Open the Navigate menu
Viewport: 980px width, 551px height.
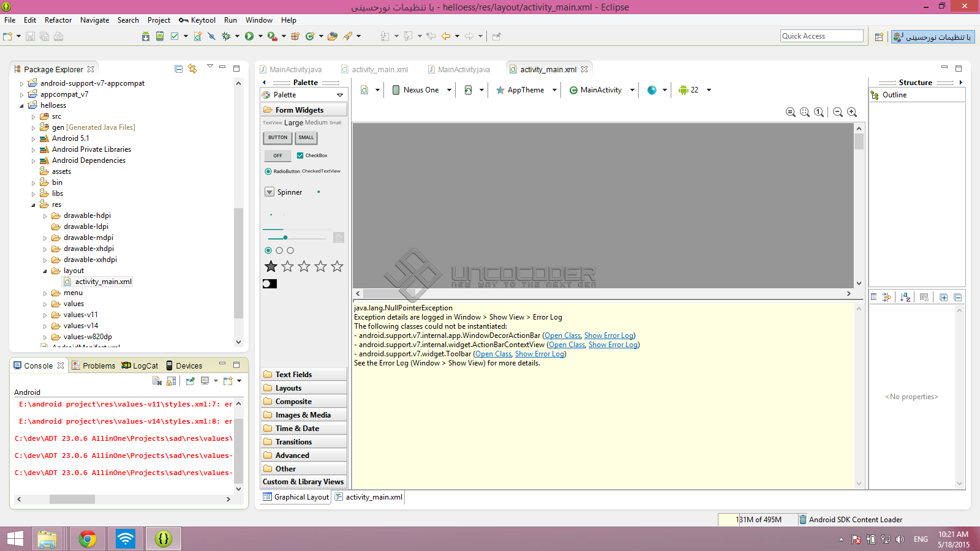[94, 20]
